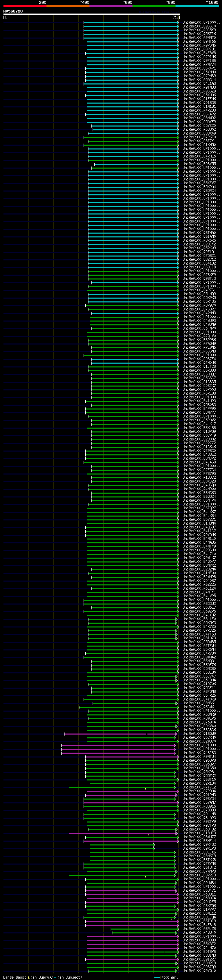The height and width of the screenshot is (980, 222).
Task: Select hit label UniRef100_A4RZD3
Action: point(199,110)
